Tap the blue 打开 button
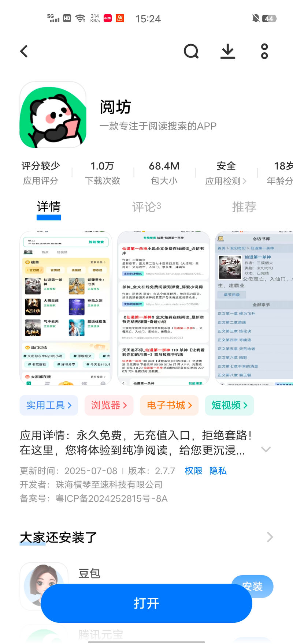 coord(146,603)
